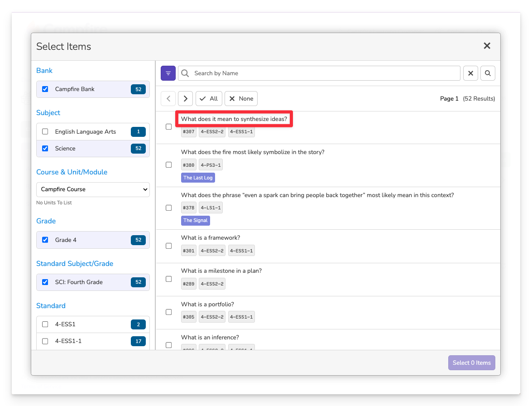Open the Campfire Course dropdown
The width and height of the screenshot is (532, 406).
click(93, 189)
